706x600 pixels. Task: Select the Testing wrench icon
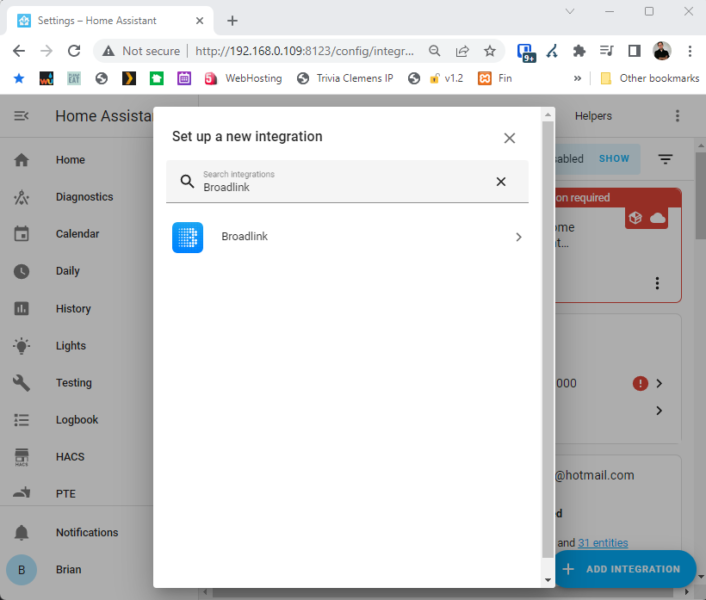21,383
